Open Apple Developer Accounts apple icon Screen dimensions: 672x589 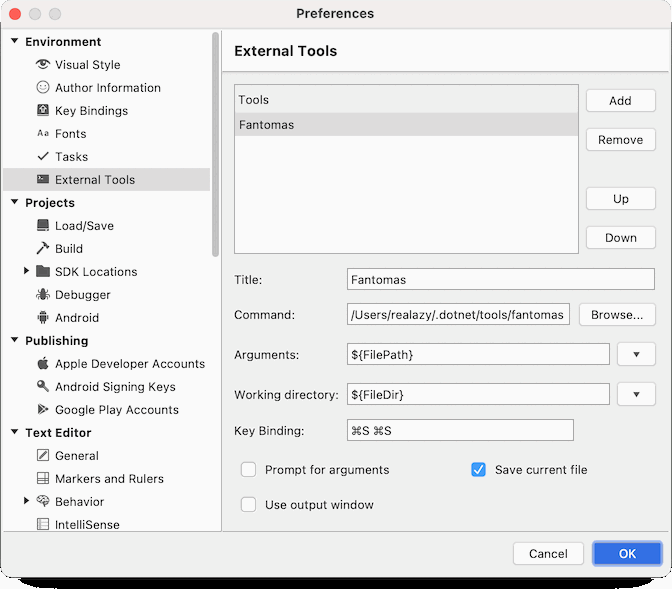click(43, 364)
